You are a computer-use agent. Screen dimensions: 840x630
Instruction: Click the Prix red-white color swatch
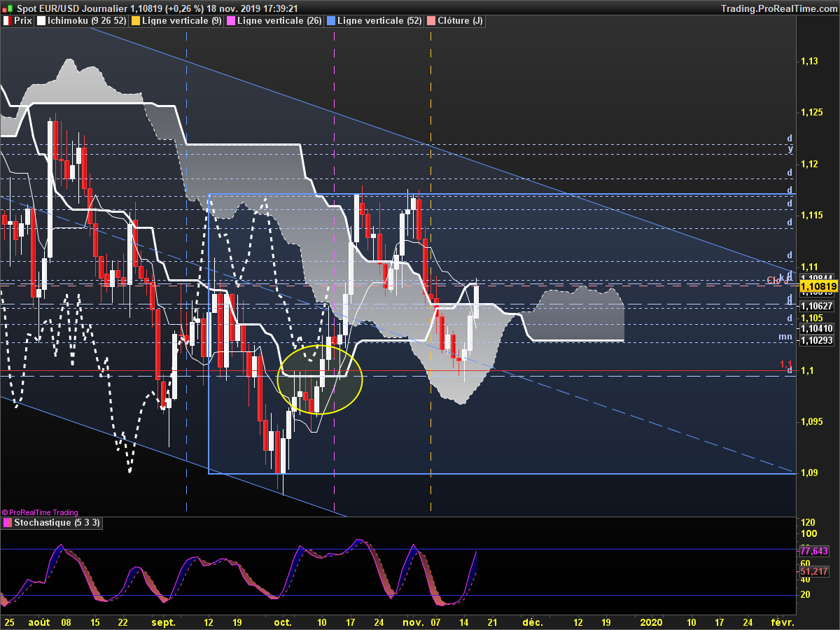pyautogui.click(x=7, y=21)
